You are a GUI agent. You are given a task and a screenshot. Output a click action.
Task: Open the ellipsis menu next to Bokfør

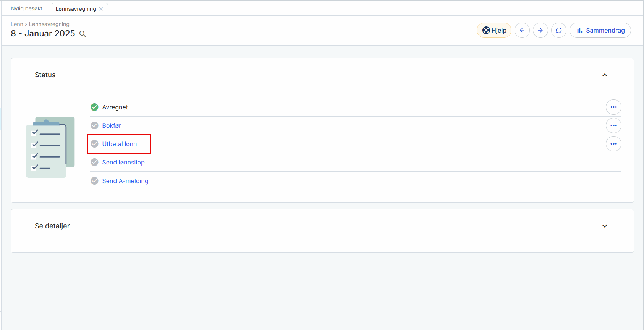click(x=613, y=125)
